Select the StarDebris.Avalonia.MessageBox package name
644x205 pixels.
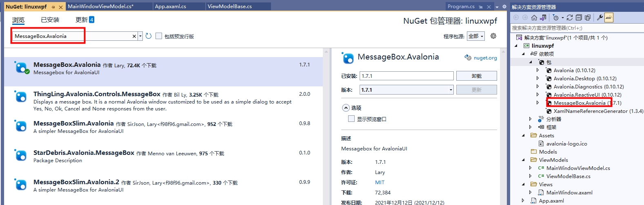point(84,153)
